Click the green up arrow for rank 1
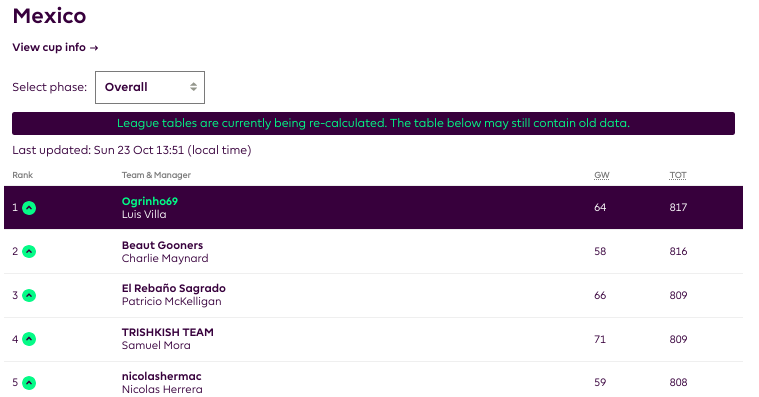 pyautogui.click(x=29, y=208)
